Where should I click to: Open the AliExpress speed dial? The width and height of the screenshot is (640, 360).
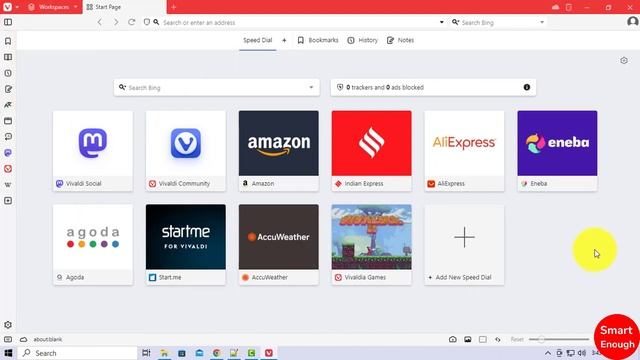464,151
